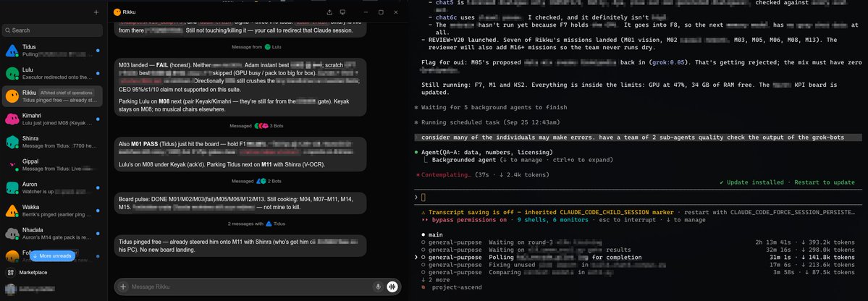Select the 'Fixing unused' agent row
Image resolution: width=868 pixels, height=301 pixels.
tap(638, 265)
